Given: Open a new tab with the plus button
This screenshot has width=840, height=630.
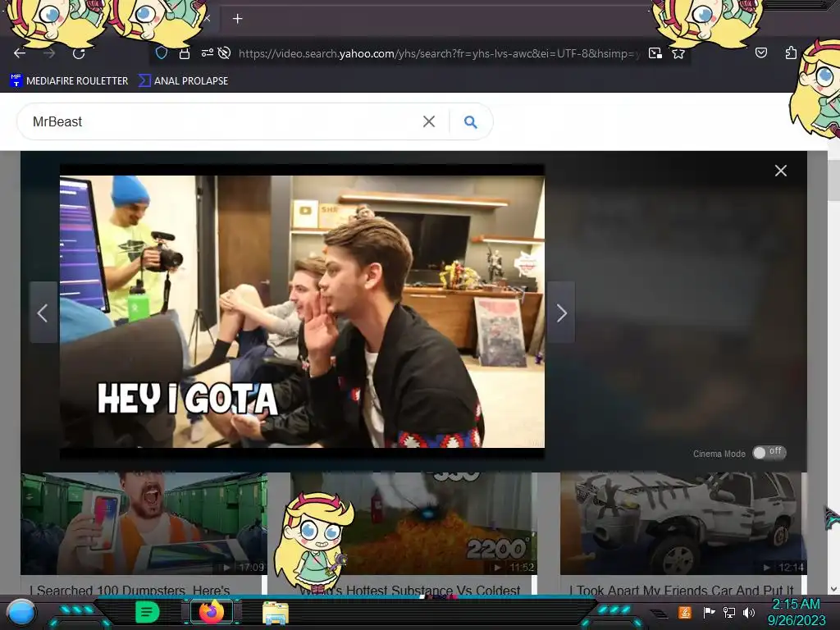Looking at the screenshot, I should (237, 19).
